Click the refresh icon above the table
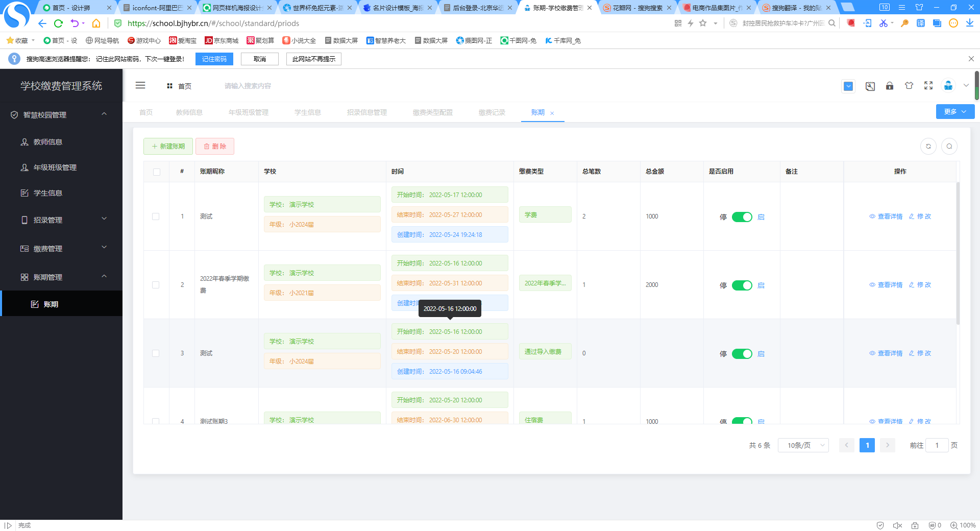980x531 pixels. [x=928, y=147]
